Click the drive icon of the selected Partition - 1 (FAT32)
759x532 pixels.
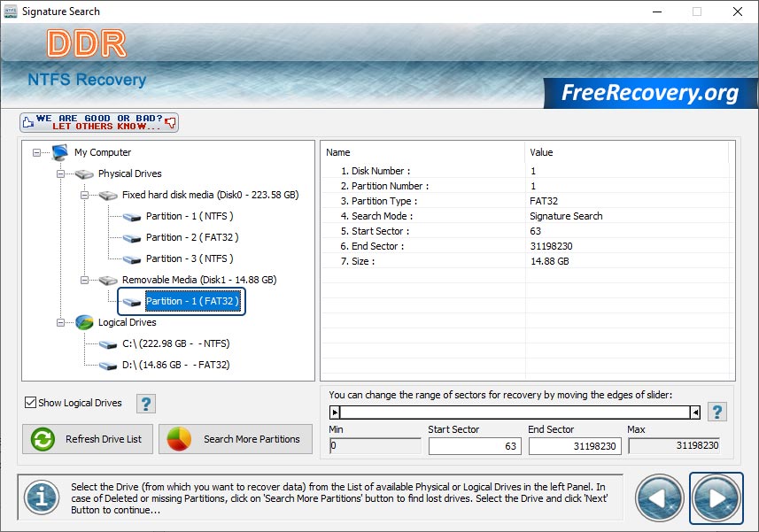click(132, 302)
